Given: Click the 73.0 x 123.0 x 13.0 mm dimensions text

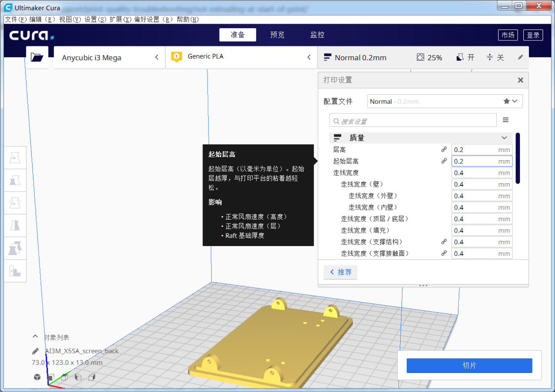Looking at the screenshot, I should coord(67,363).
